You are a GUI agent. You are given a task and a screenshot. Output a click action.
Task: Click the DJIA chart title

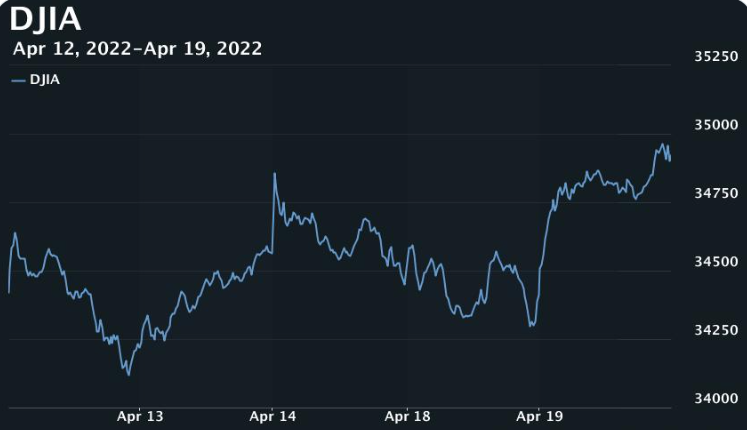click(x=45, y=20)
